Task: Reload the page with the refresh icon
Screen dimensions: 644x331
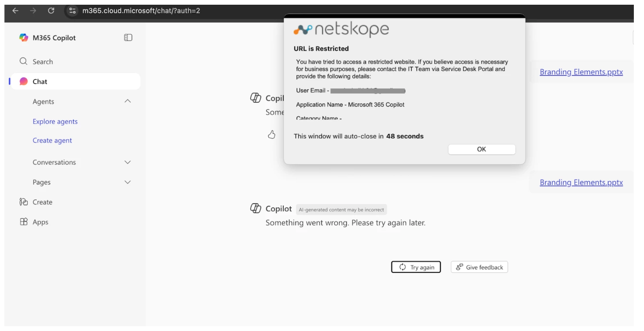Action: point(51,11)
